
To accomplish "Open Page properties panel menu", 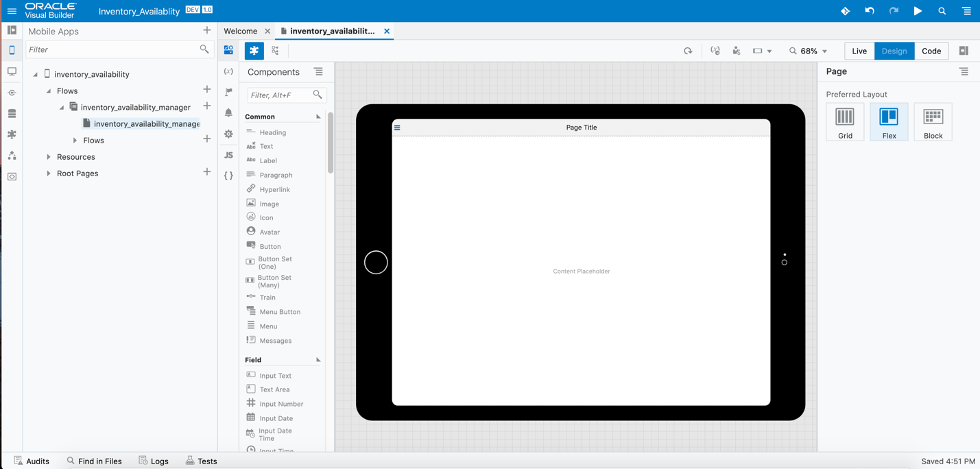I will [964, 71].
